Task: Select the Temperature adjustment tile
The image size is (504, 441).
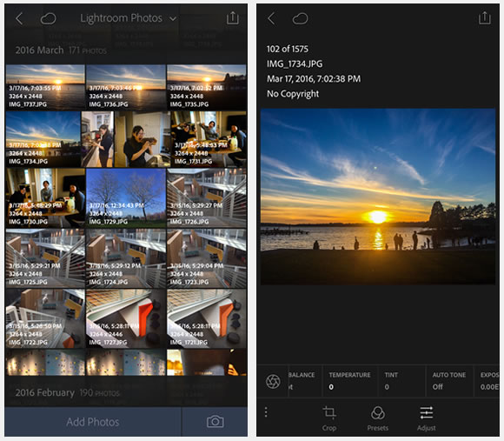Action: coord(350,381)
